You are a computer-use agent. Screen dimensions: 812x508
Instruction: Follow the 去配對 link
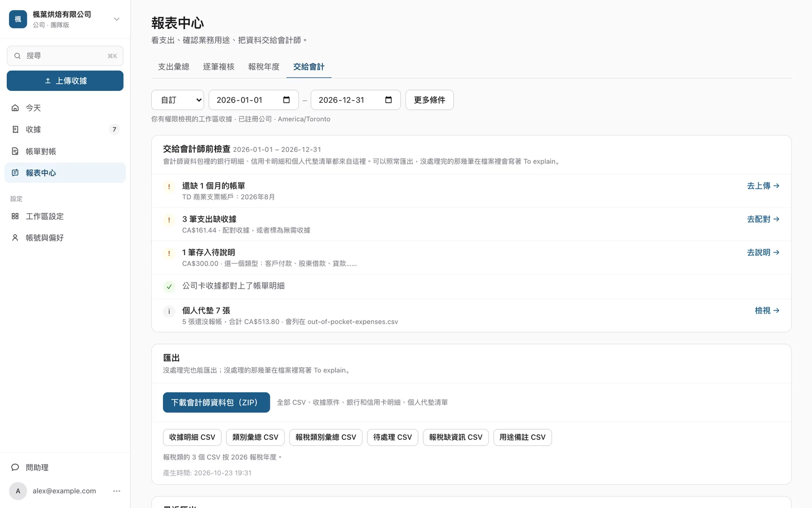pyautogui.click(x=763, y=219)
